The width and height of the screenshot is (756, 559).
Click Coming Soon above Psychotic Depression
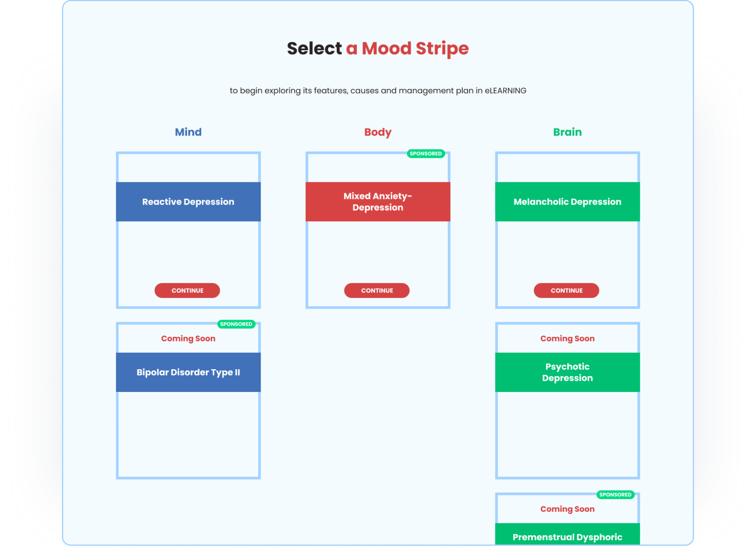pos(567,339)
